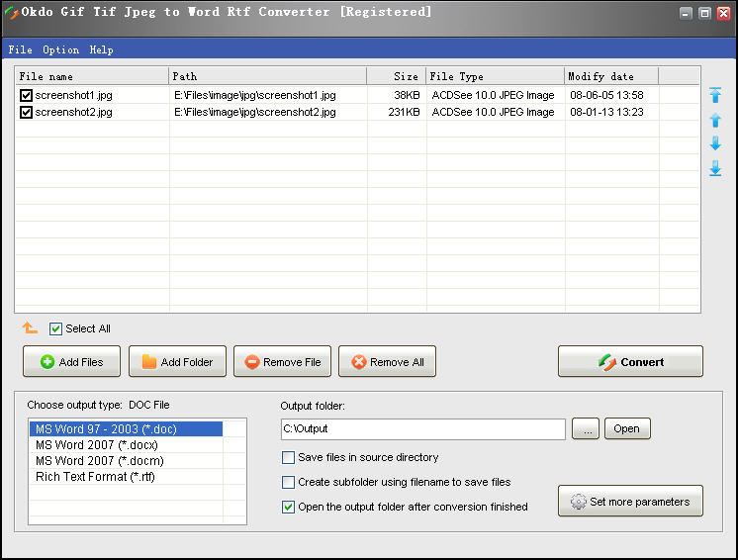Click path E:\Files\image\jpg\screenshot2.jpg

(255, 112)
